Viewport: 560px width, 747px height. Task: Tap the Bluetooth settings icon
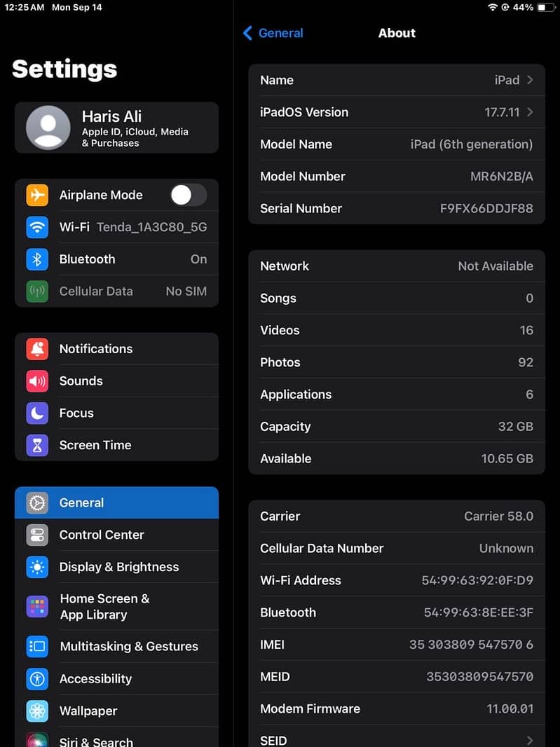pyautogui.click(x=37, y=259)
